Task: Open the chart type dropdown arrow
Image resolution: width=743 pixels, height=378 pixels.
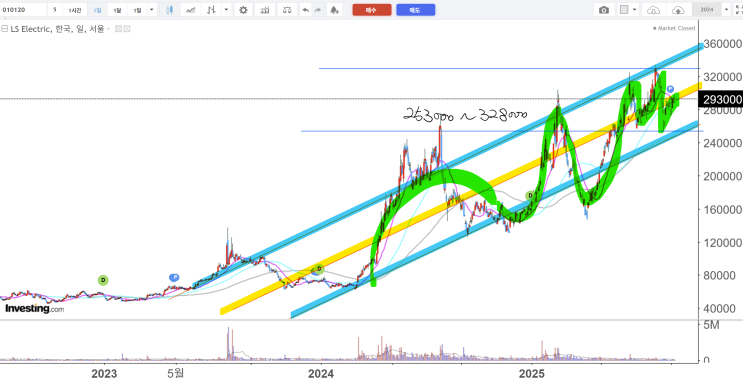Action: 227,10
